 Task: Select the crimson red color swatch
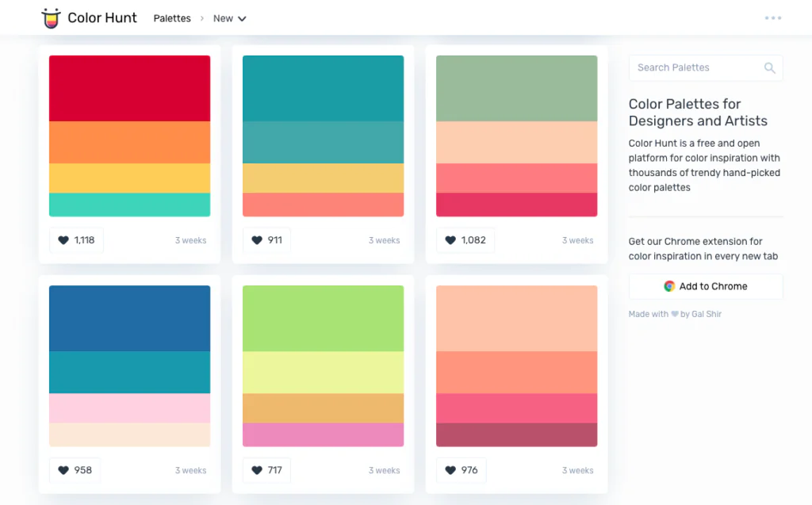tap(129, 88)
